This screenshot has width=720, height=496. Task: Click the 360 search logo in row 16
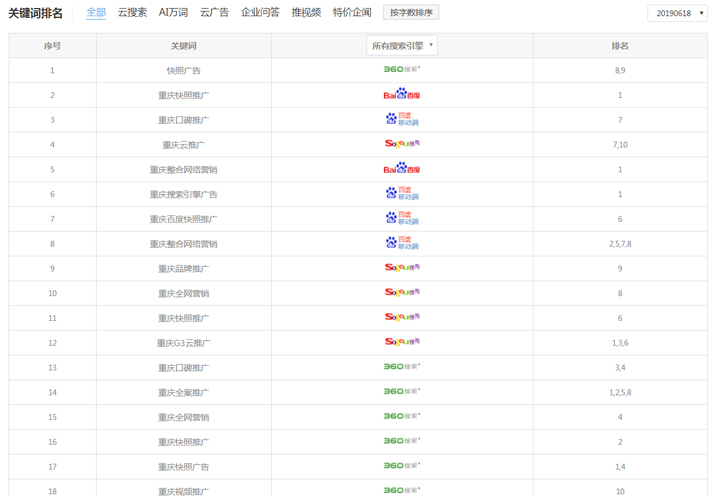402,441
